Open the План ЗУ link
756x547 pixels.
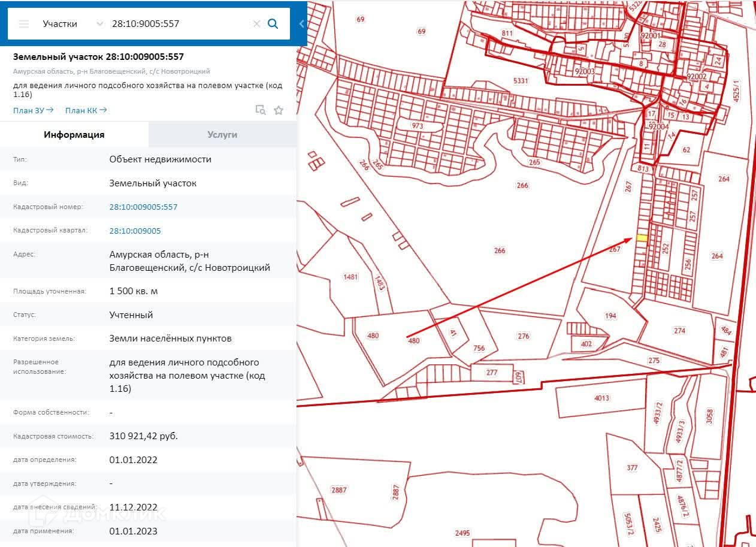point(33,110)
